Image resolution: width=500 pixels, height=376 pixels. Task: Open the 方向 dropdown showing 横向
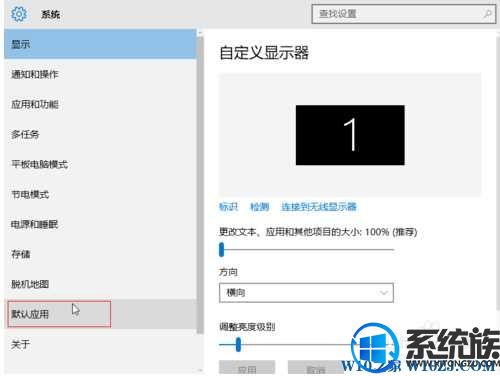[x=306, y=293]
